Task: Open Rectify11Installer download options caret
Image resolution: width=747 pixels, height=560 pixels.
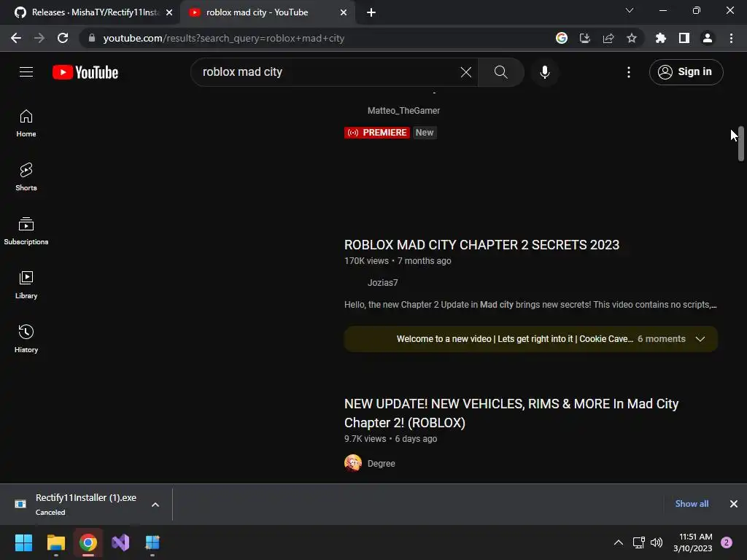Action: click(155, 505)
